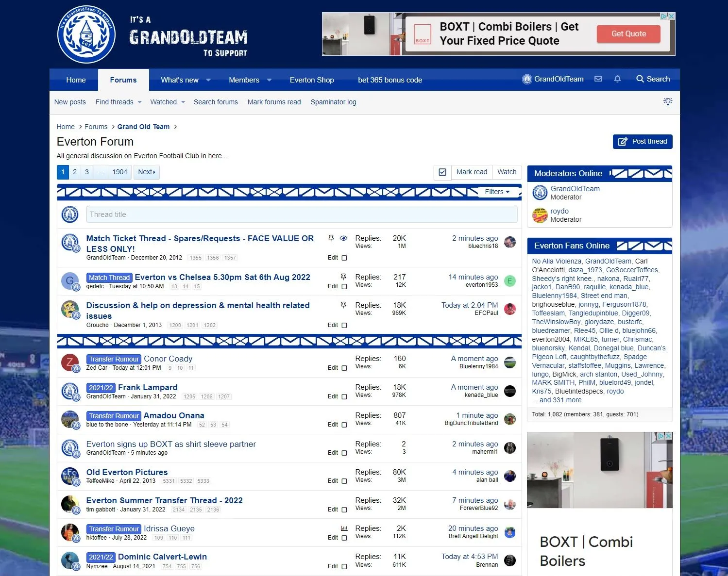
Task: Open the Home tab
Action: [76, 80]
